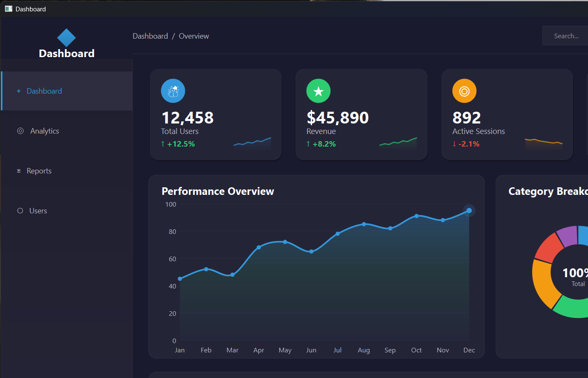This screenshot has height=378, width=588.
Task: Select Reports in the navigation menu
Action: click(x=39, y=171)
